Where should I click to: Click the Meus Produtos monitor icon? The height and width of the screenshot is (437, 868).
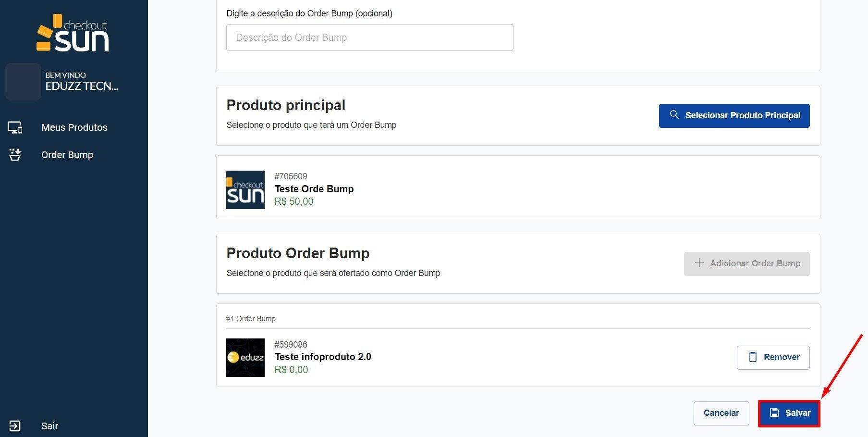(x=15, y=127)
